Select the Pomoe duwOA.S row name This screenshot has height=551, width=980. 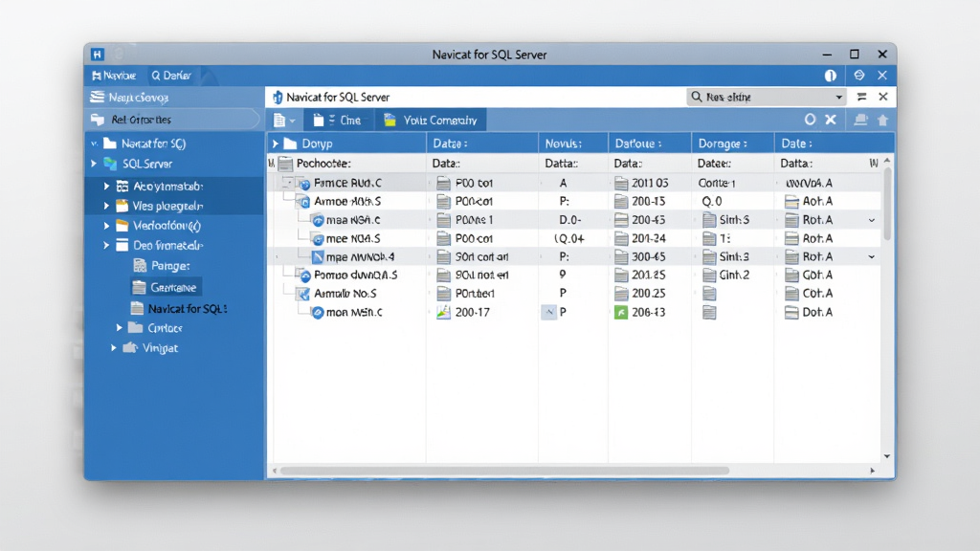tap(356, 275)
